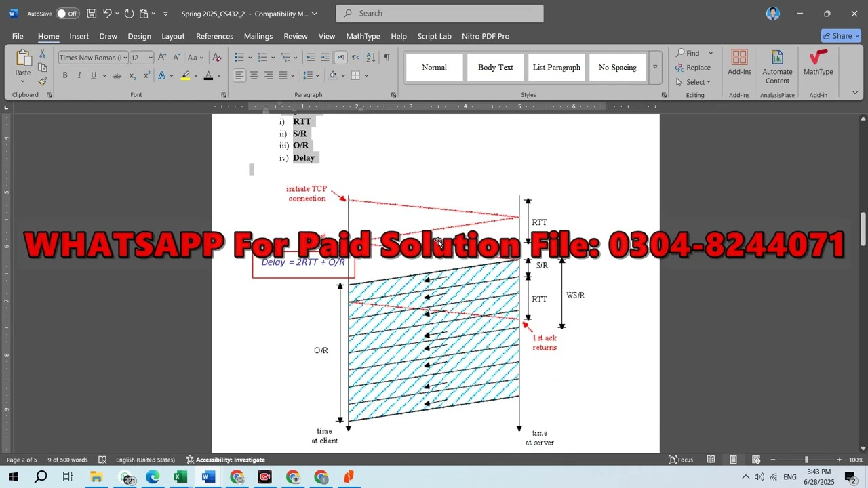
Task: Open the Change Case dropdown
Action: [196, 58]
